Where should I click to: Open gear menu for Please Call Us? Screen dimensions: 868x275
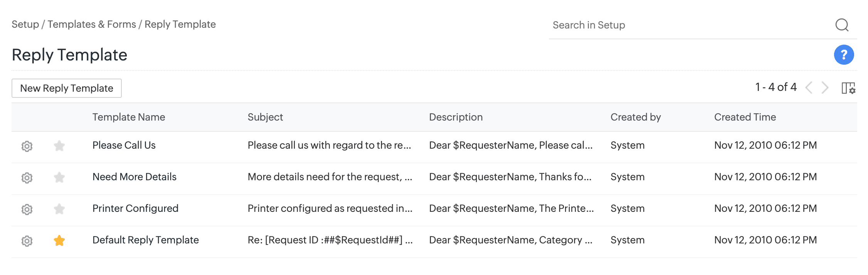[27, 146]
